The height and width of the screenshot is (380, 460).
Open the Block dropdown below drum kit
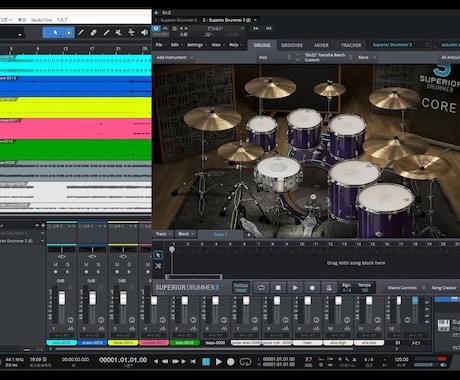[186, 234]
